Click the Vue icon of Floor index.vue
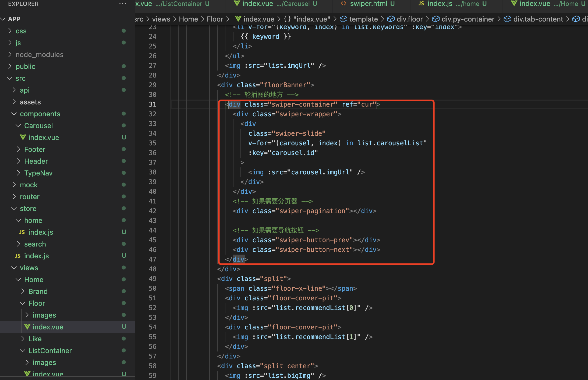588x380 pixels. click(x=27, y=327)
